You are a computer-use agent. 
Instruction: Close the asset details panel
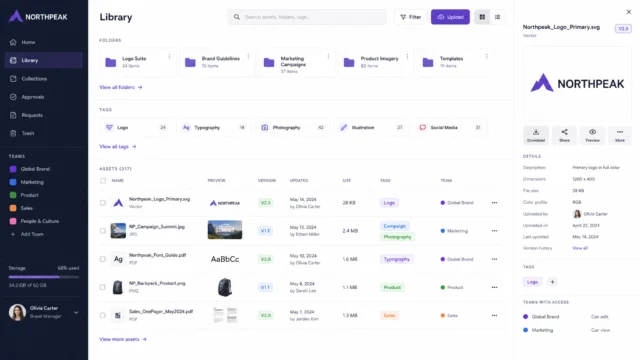pyautogui.click(x=629, y=12)
